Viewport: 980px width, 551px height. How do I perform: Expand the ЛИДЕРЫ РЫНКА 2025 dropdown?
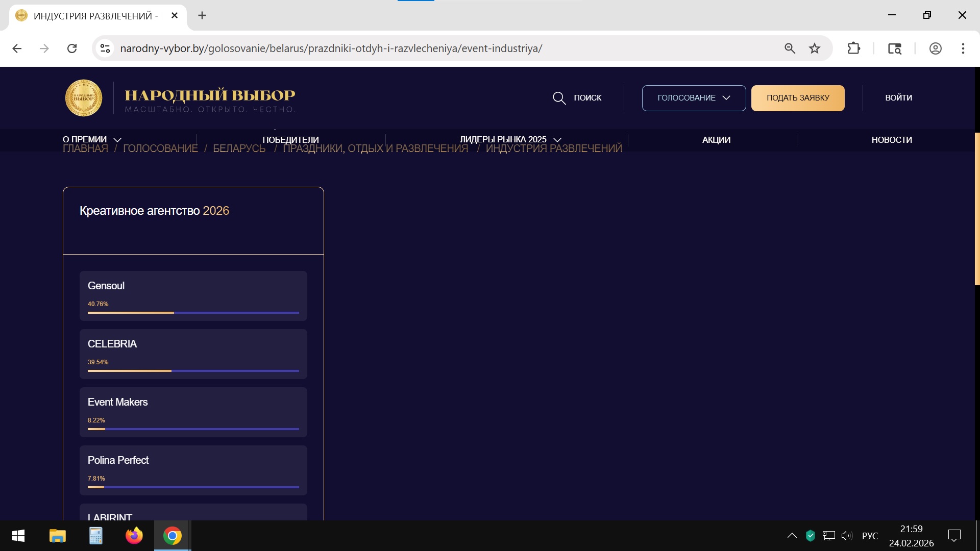click(557, 140)
